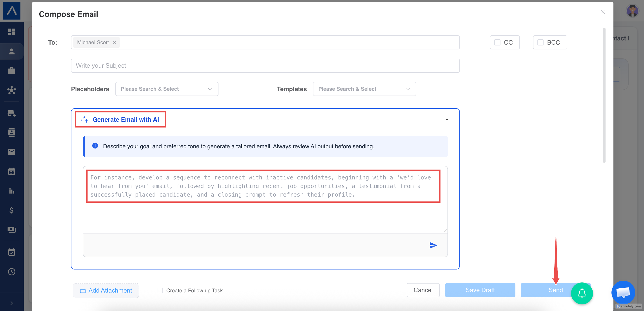Open the tasks checked-calendar icon
The image size is (644, 311).
[x=11, y=252]
